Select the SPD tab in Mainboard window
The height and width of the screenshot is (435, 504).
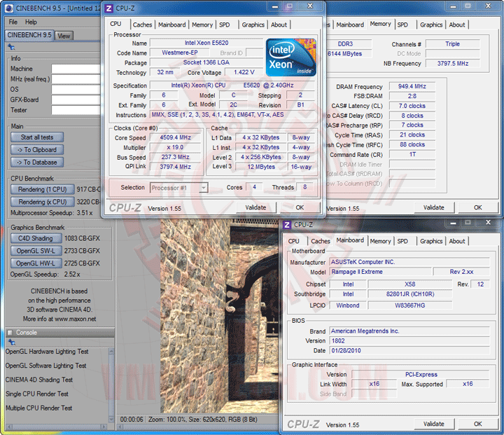point(402,241)
